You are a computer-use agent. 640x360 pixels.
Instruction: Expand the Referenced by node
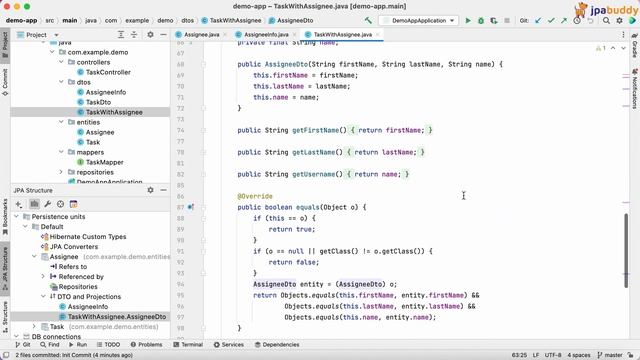click(43, 276)
